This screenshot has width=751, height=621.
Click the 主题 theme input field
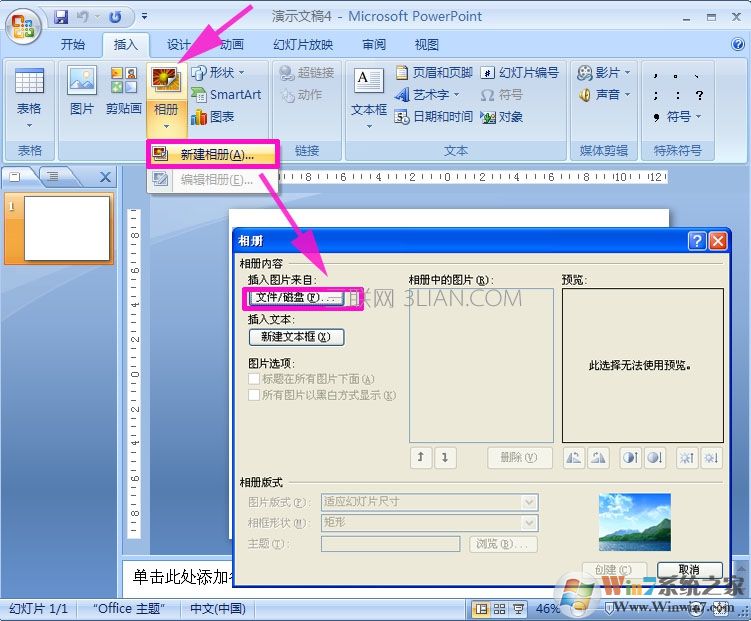pyautogui.click(x=390, y=544)
